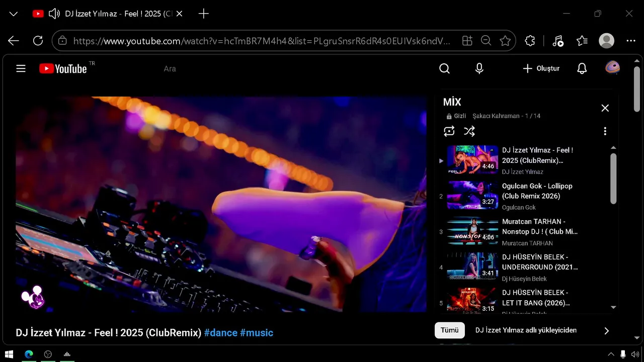The width and height of the screenshot is (644, 362).
Task: Click the system tray microphone icon
Action: point(623,354)
